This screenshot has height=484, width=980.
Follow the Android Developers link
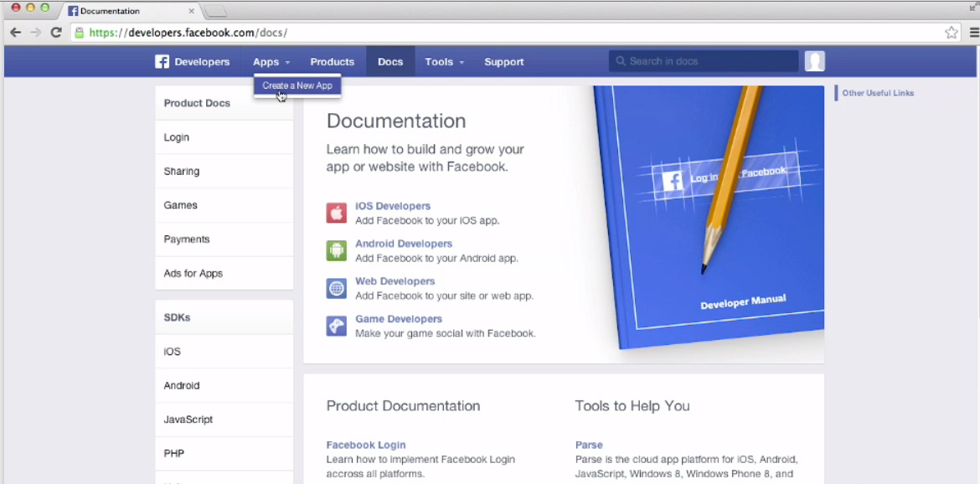coord(404,244)
